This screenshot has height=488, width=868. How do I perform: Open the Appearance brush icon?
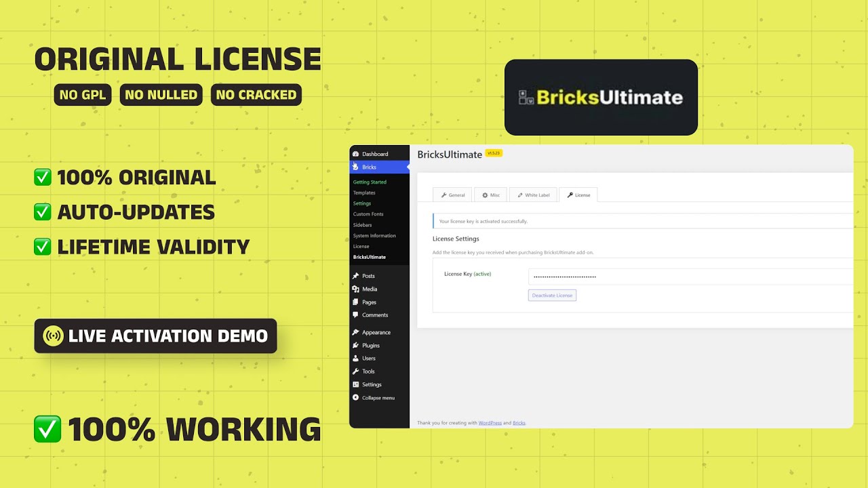pyautogui.click(x=355, y=332)
